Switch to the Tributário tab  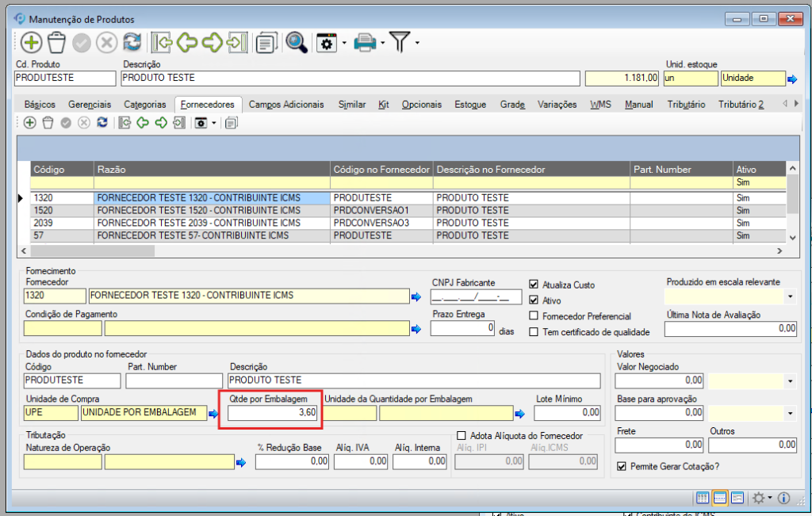pos(686,105)
